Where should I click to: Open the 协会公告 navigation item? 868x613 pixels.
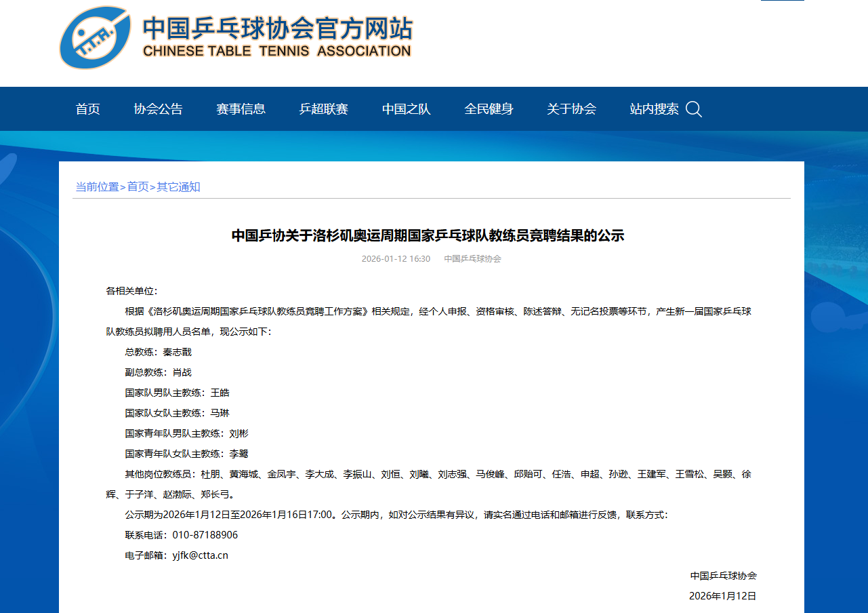[x=158, y=109]
